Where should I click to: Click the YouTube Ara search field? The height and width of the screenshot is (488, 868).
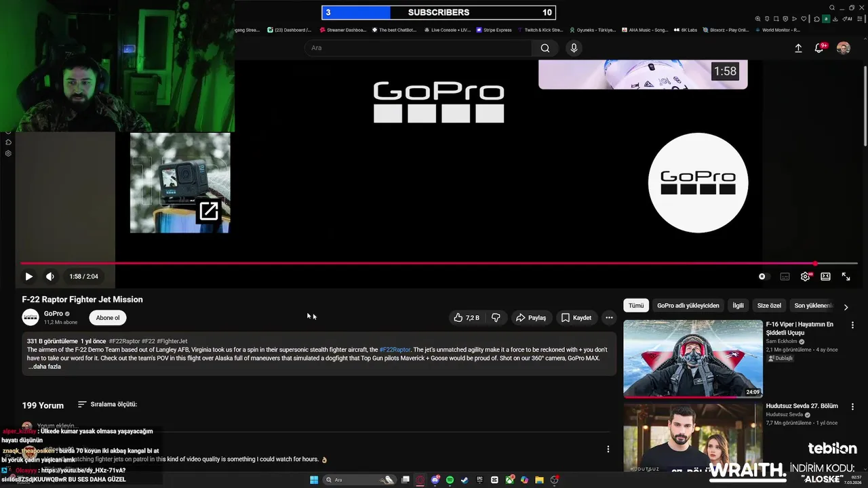(418, 48)
